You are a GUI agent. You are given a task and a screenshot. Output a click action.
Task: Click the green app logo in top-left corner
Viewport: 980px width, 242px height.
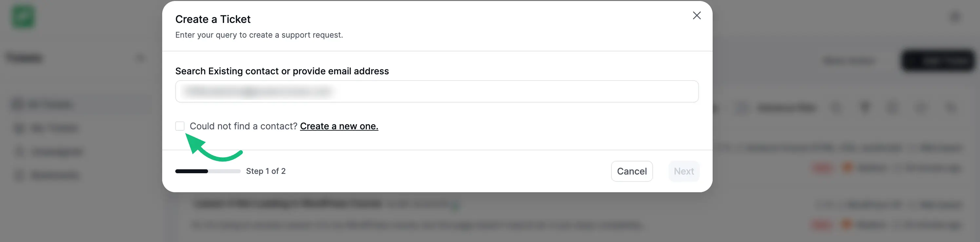(x=23, y=16)
